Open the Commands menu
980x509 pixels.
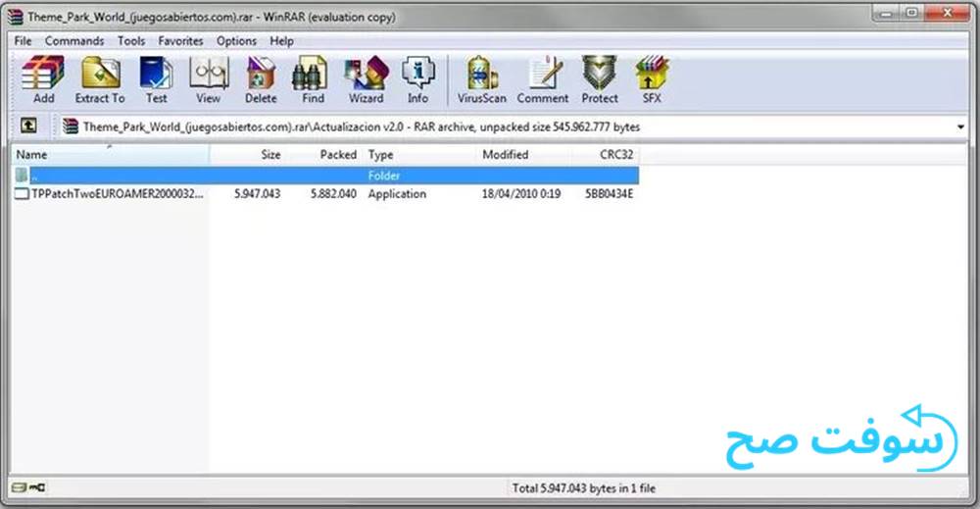point(74,40)
